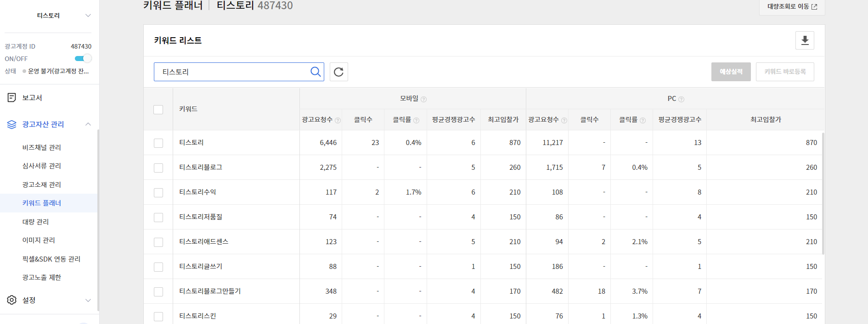868x324 pixels.
Task: Open 광고노출 제한 menu
Action: point(42,277)
